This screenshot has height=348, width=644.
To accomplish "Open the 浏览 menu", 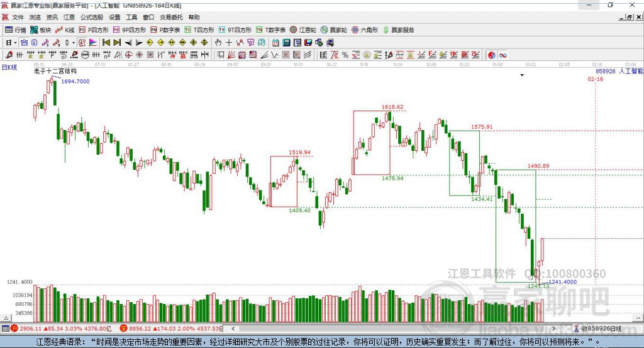I will point(35,17).
